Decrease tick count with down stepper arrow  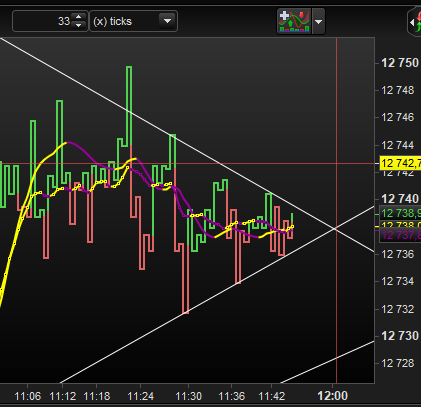(x=79, y=25)
